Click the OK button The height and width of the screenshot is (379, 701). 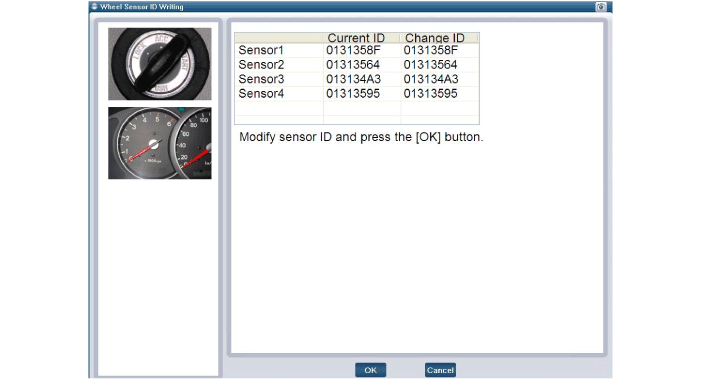(x=370, y=370)
